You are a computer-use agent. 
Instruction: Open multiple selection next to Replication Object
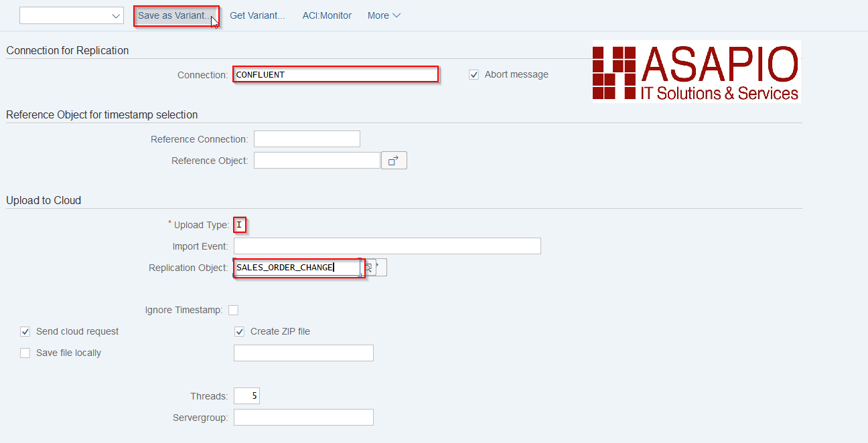380,268
